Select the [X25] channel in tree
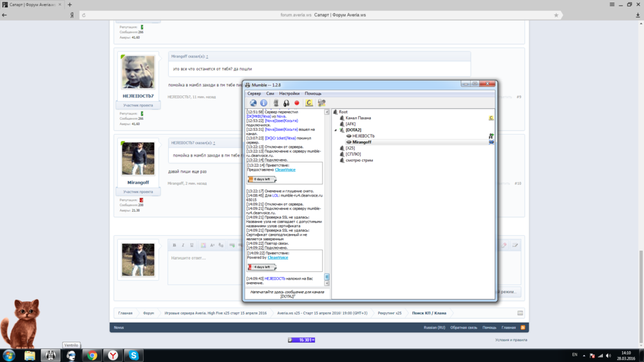 click(350, 148)
